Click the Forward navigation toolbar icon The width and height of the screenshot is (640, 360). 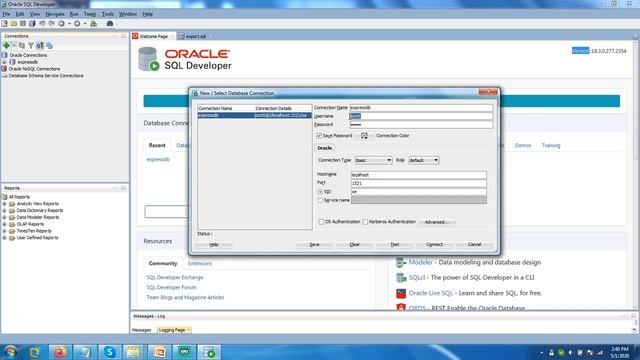77,24
